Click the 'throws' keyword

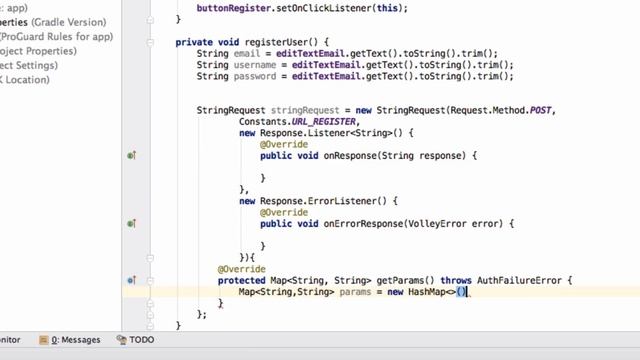tap(456, 280)
